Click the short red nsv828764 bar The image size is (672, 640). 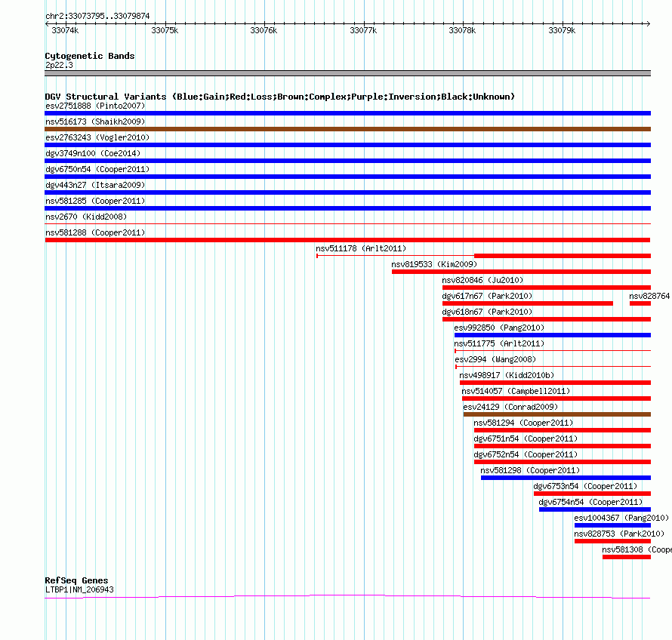(x=640, y=303)
